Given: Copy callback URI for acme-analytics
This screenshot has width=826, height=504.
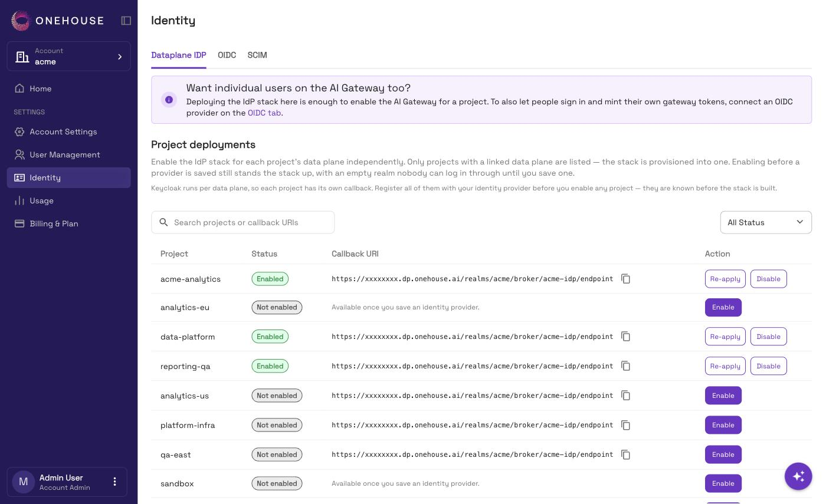Looking at the screenshot, I should (x=626, y=279).
